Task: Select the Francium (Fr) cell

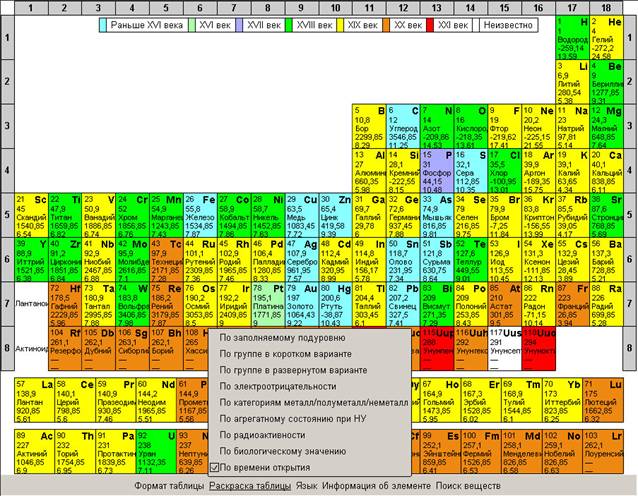Action: coord(572,304)
